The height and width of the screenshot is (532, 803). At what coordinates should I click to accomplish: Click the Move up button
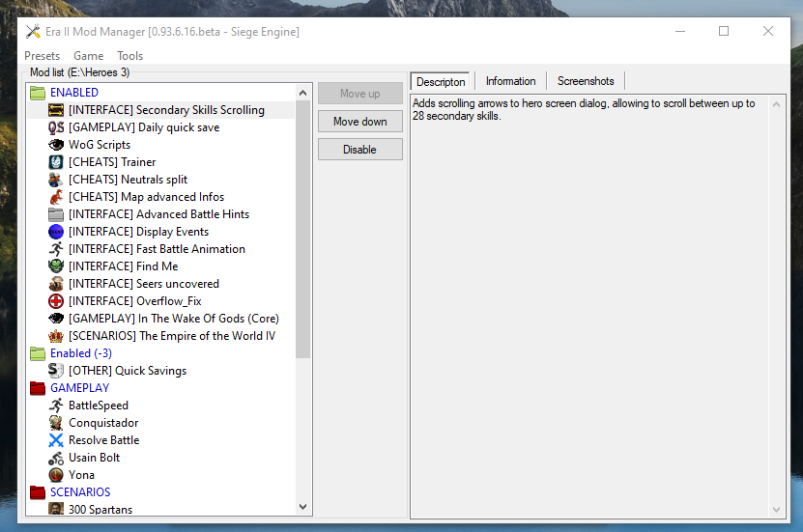click(x=360, y=94)
